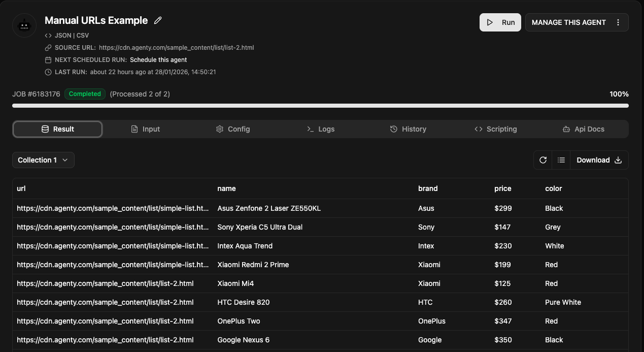Click the pencil icon to rename agent

[158, 20]
